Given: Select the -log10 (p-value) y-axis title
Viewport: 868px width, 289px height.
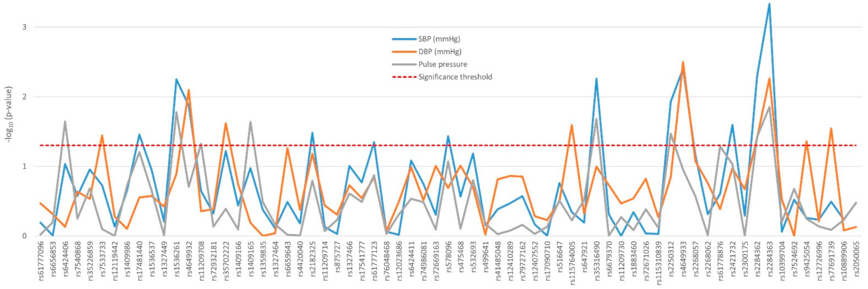Looking at the screenshot, I should 8,114.
